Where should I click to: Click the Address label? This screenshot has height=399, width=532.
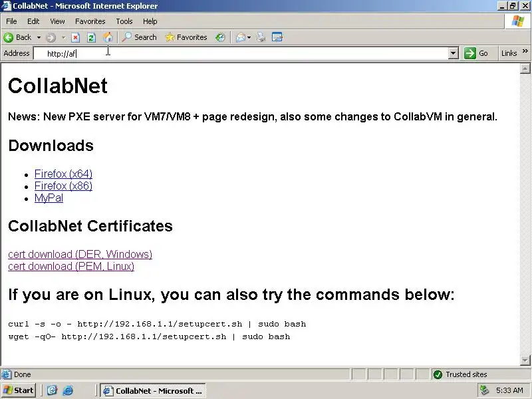[16, 53]
